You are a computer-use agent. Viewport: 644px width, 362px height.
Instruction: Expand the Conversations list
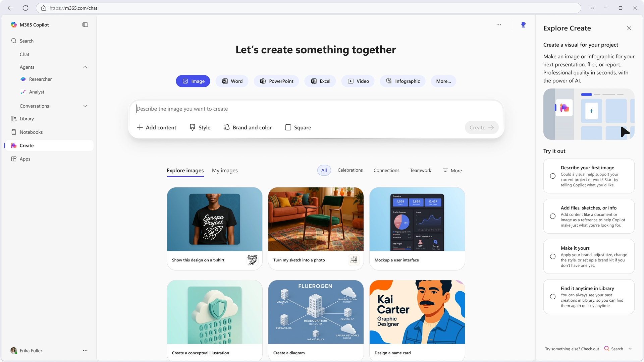point(85,106)
